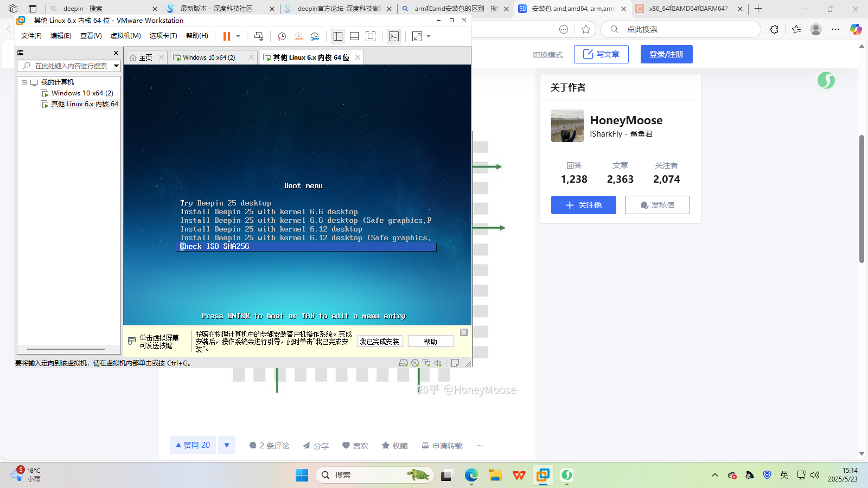Follow the author with 关注他 button
868x488 pixels.
click(584, 205)
